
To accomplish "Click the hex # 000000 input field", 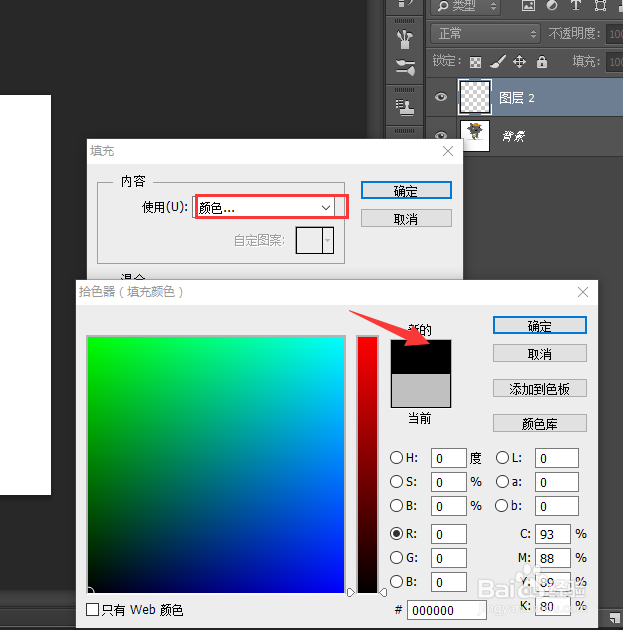I will coord(447,610).
